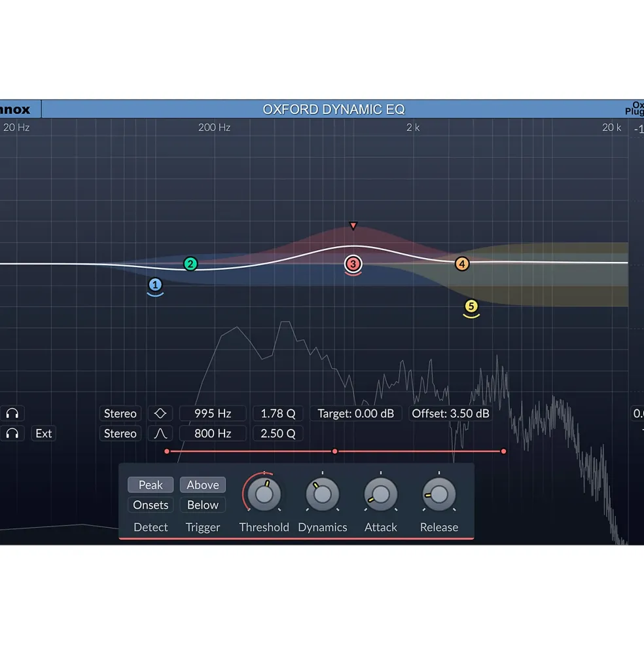
Task: Edit 995 Hz frequency field
Action: pyautogui.click(x=213, y=413)
